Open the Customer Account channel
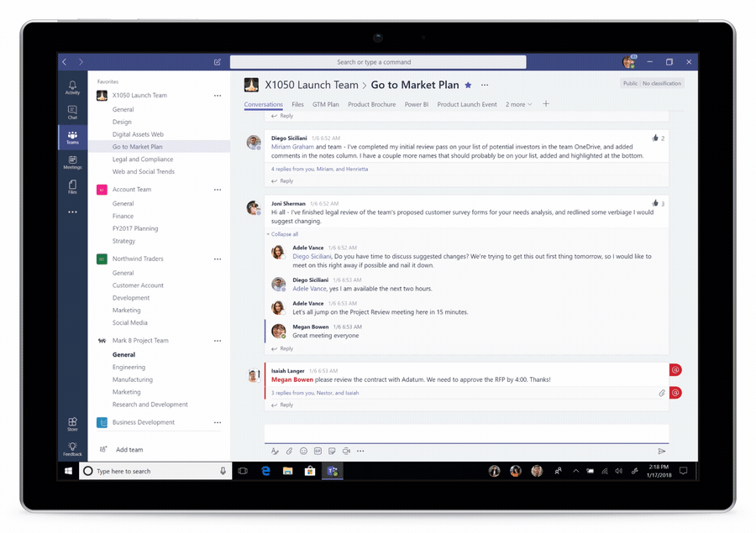Screen dimensions: 756x533 [x=138, y=285]
